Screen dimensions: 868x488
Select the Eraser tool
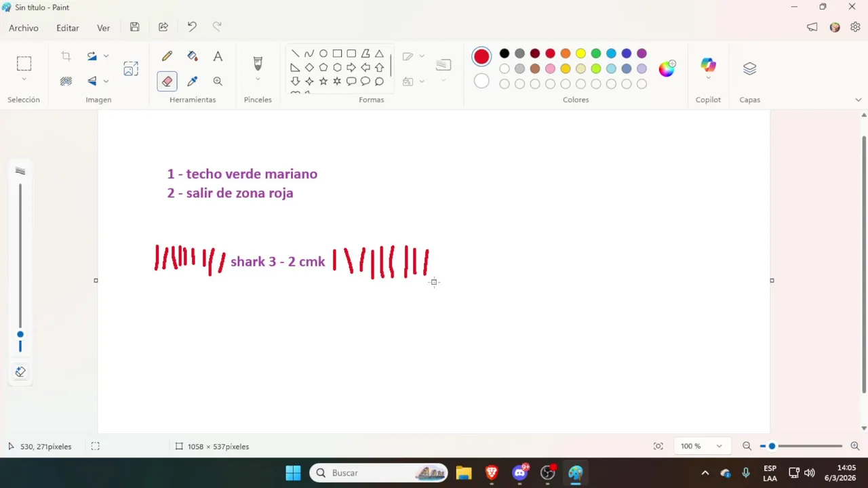167,81
